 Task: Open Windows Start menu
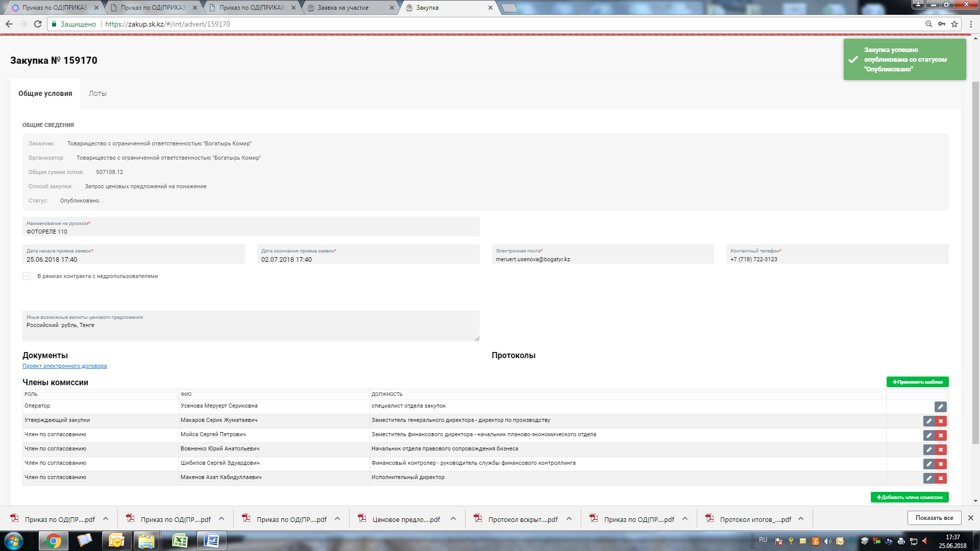point(14,541)
